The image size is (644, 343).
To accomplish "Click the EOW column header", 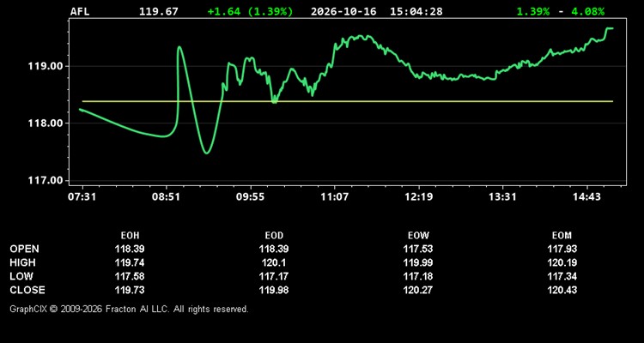I will point(418,236).
